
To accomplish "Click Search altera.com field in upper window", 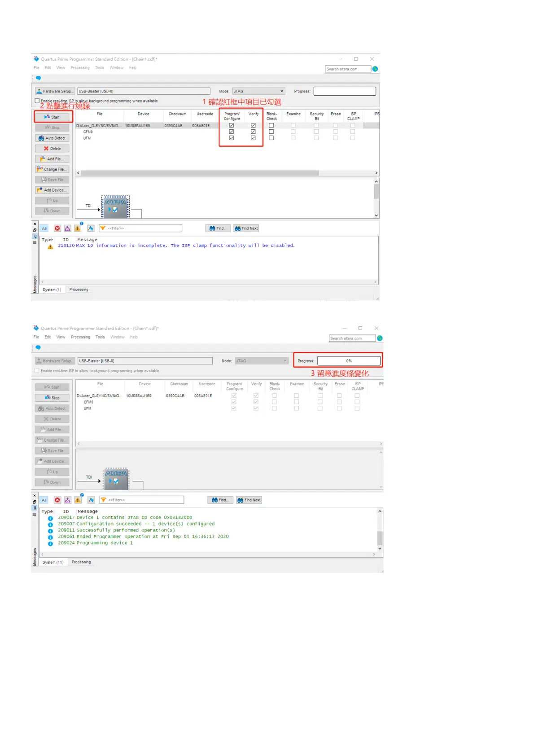I will click(348, 69).
